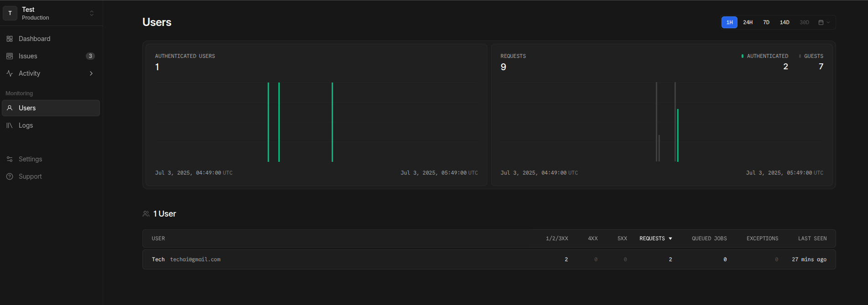Click the Issues list icon
868x305 pixels.
[10, 56]
